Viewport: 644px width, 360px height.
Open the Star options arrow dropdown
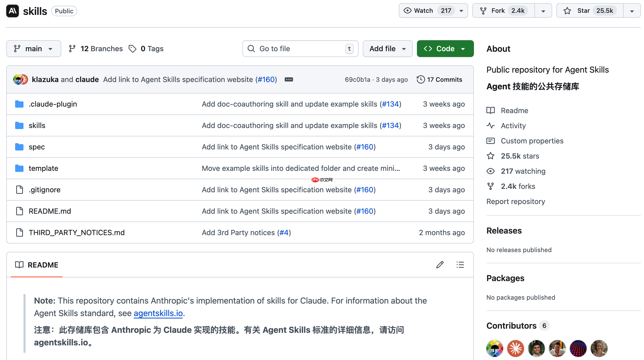coord(632,10)
